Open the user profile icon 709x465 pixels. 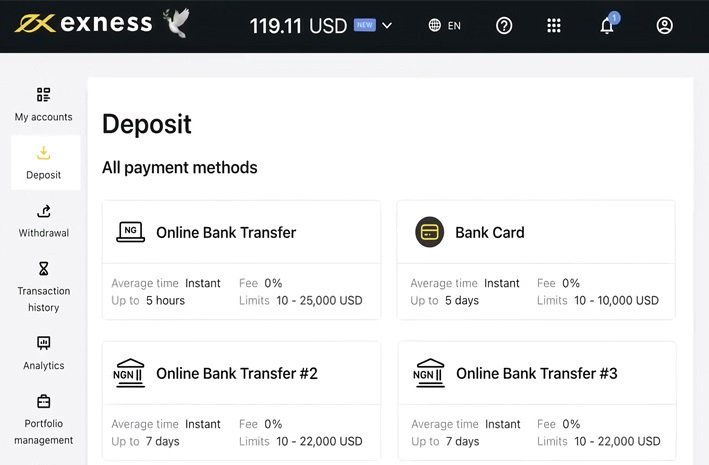[x=665, y=26]
